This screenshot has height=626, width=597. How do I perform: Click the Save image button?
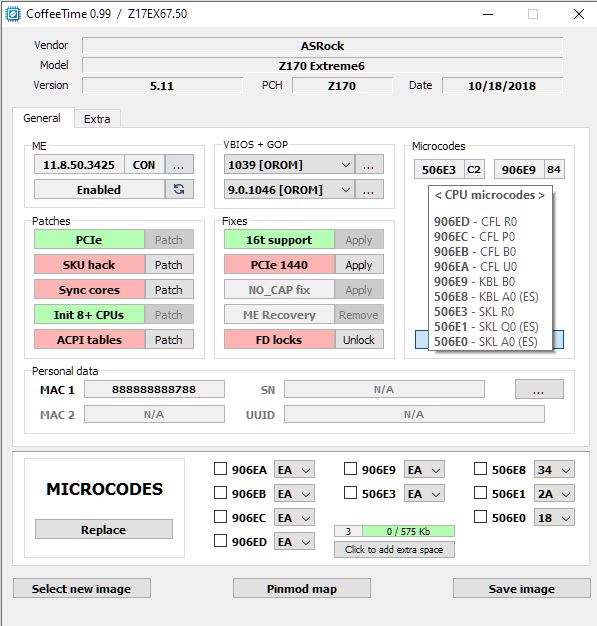click(x=522, y=588)
